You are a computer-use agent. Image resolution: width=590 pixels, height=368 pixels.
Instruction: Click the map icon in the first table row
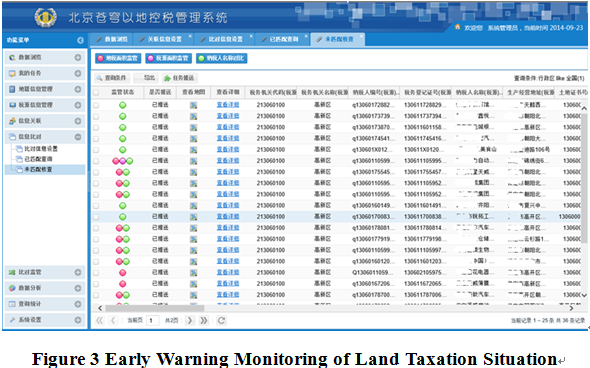click(x=193, y=105)
